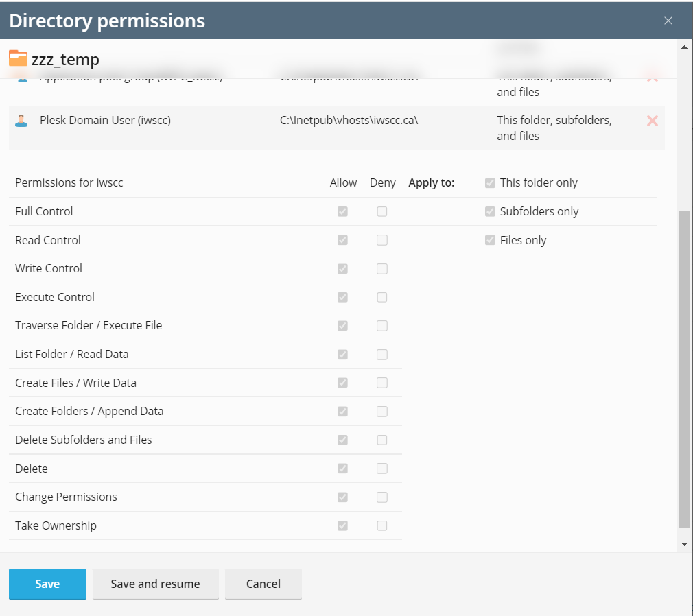
Task: Toggle Allow for Traverse Folder / Execute File
Action: tap(342, 326)
